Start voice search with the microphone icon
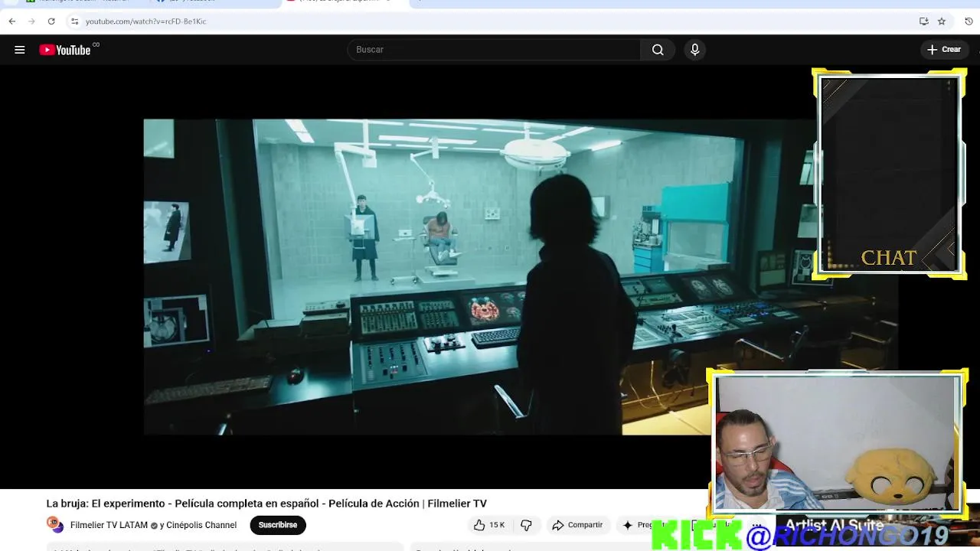 [694, 50]
